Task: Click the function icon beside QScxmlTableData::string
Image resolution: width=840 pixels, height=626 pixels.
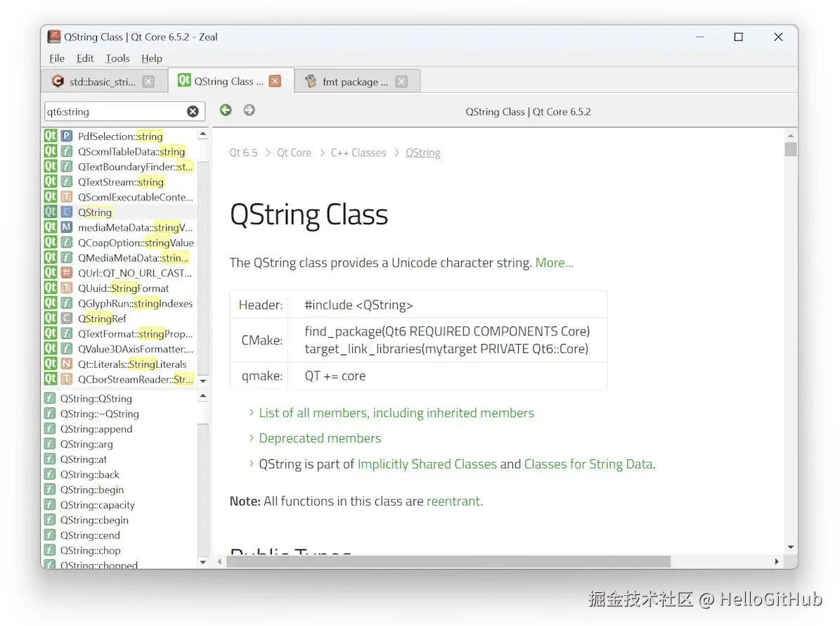Action: pos(67,151)
